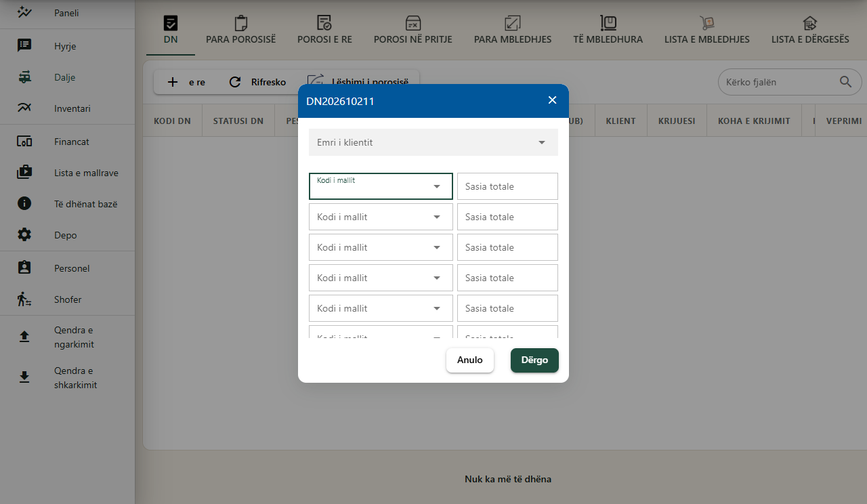Image resolution: width=867 pixels, height=504 pixels.
Task: Click the Qendra e ngarkimit upload icon
Action: pos(24,337)
